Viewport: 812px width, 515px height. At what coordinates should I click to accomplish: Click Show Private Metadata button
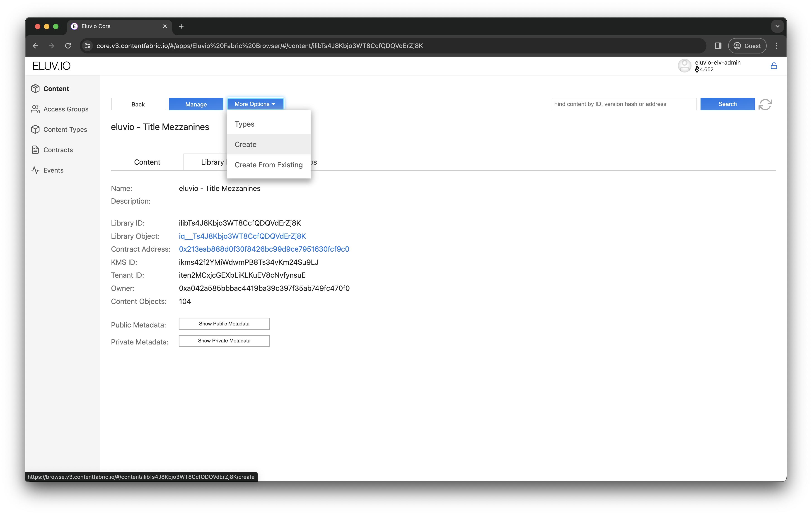point(224,341)
